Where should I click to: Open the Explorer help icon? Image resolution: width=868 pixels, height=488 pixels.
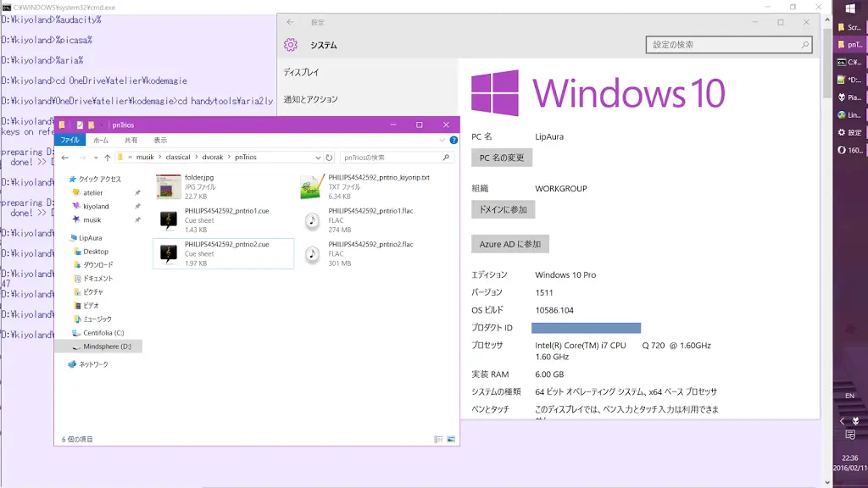click(453, 140)
